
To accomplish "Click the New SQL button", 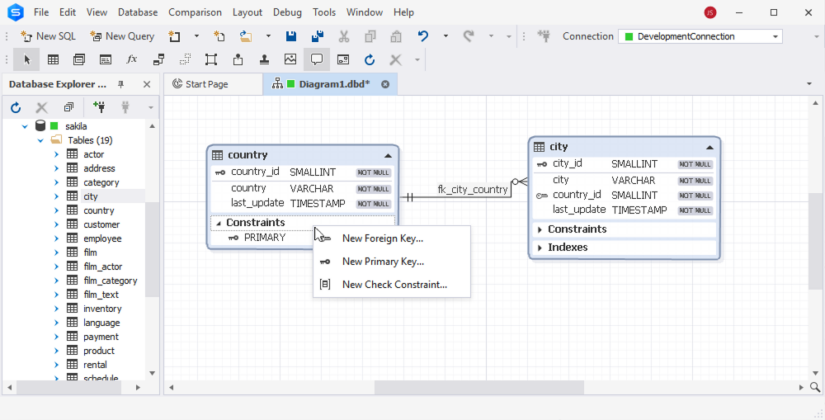I will click(40, 36).
